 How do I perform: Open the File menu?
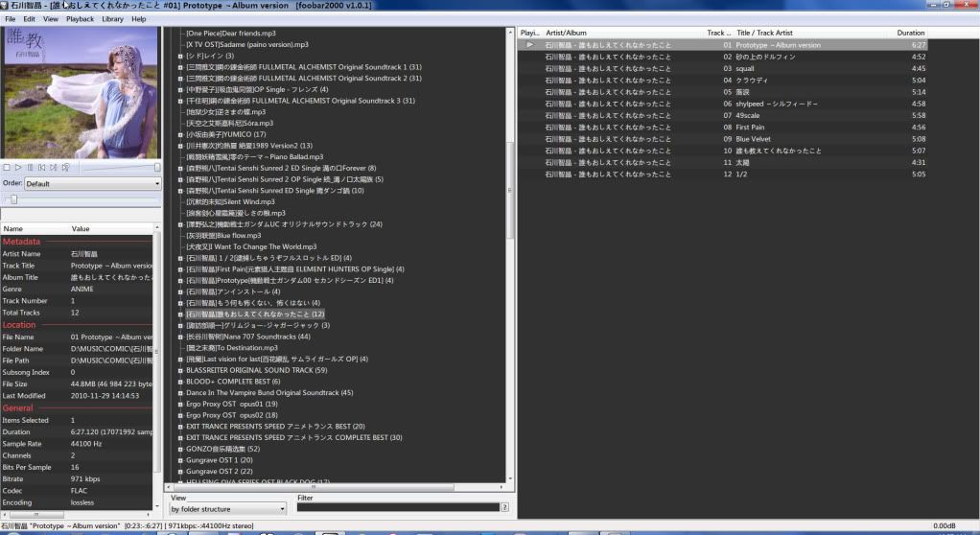10,19
